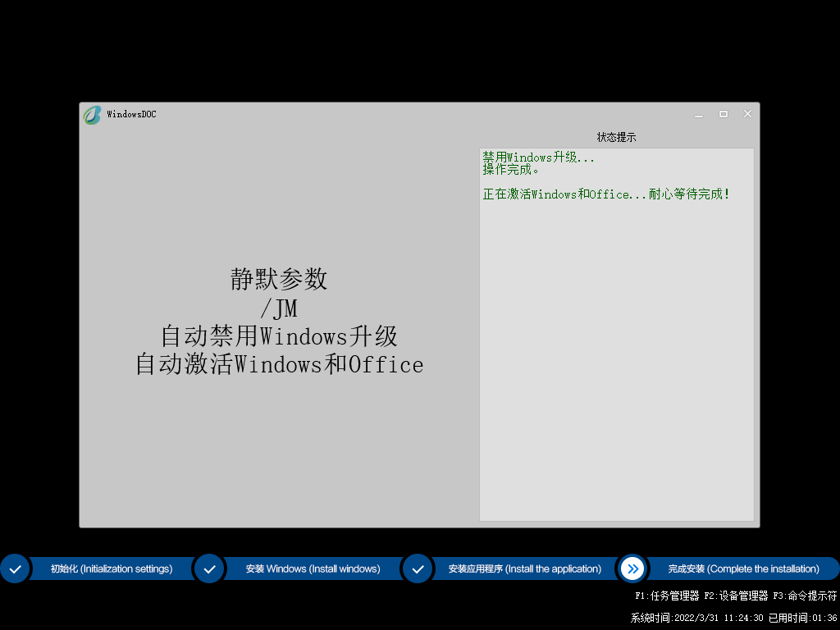This screenshot has width=840, height=630.
Task: Click the '禁用Windows升级...' status line
Action: pos(538,157)
